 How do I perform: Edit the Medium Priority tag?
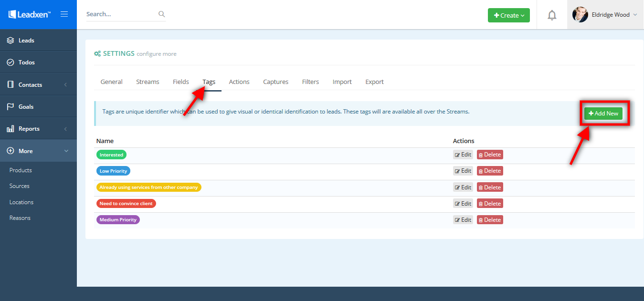(463, 220)
